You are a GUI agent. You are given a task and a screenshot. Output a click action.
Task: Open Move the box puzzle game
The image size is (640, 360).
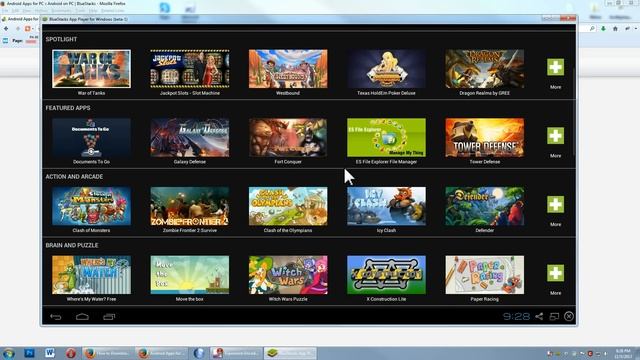190,275
